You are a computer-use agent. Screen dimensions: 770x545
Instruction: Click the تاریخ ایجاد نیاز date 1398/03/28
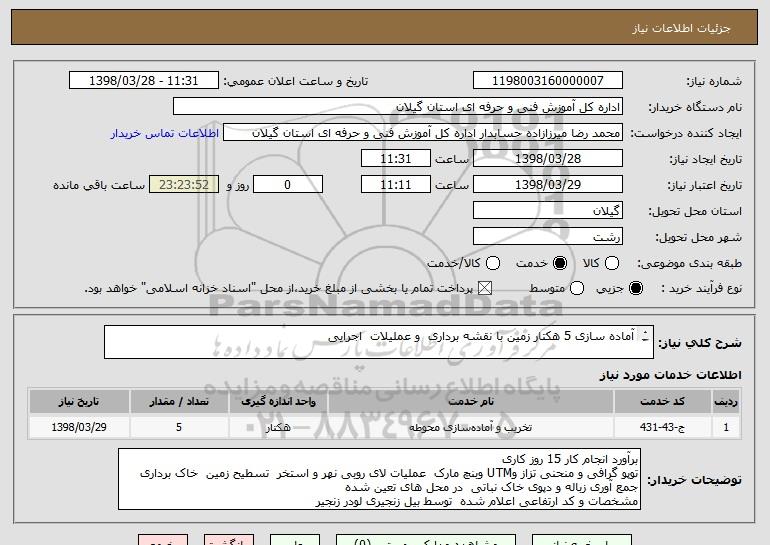[548, 159]
